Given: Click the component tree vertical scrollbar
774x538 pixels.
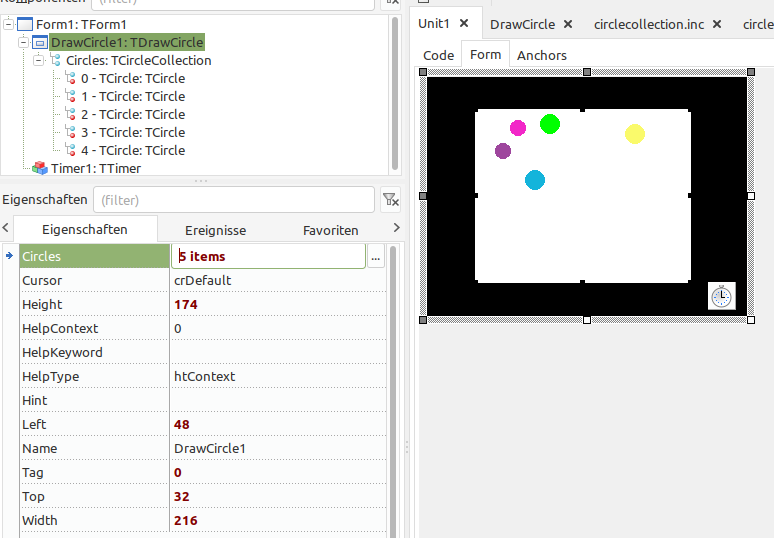Looking at the screenshot, I should coord(395,94).
